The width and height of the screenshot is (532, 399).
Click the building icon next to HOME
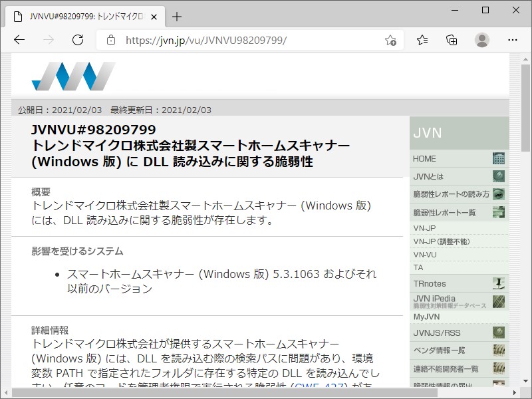click(x=499, y=158)
